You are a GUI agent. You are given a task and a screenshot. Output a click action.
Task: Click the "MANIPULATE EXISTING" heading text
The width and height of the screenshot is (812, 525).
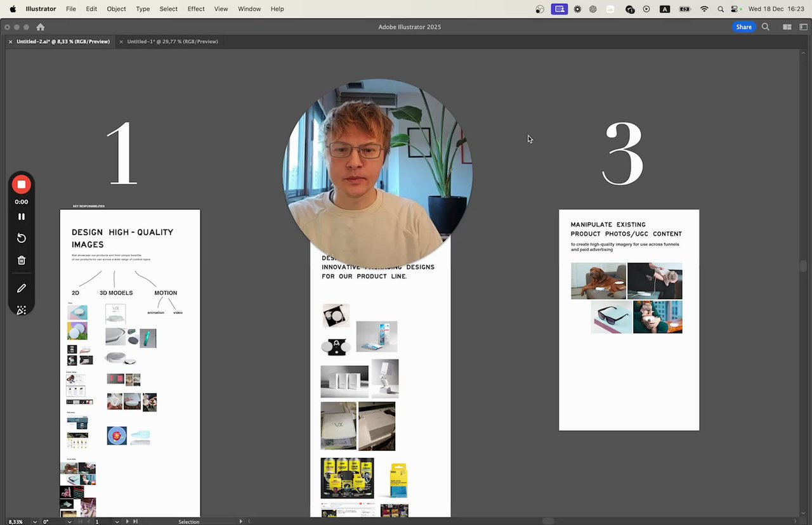click(x=608, y=224)
